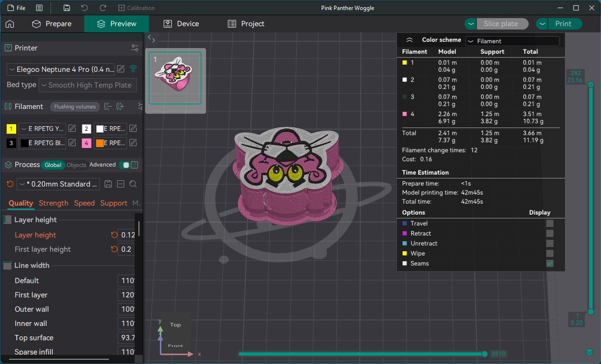Edit filament 3 preset
Viewport: 601px width, 364px height.
click(x=72, y=143)
